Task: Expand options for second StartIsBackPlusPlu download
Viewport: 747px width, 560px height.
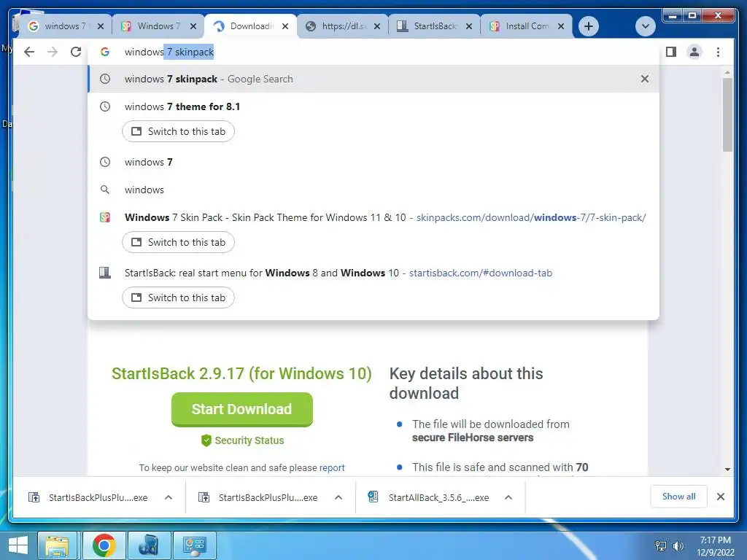Action: click(x=338, y=497)
